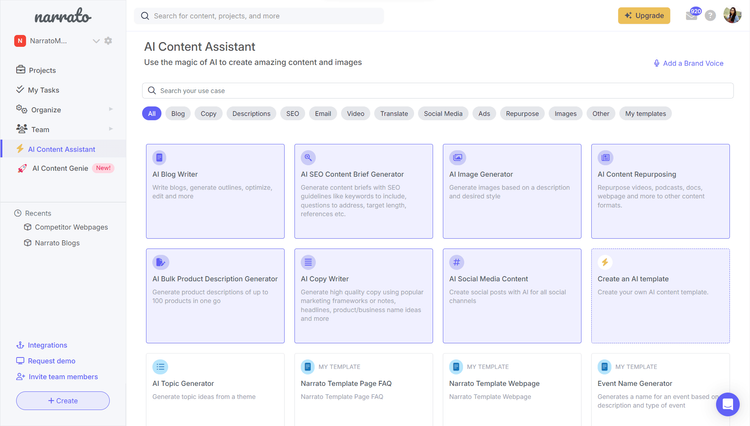Focus the top search for content field

[x=259, y=16]
